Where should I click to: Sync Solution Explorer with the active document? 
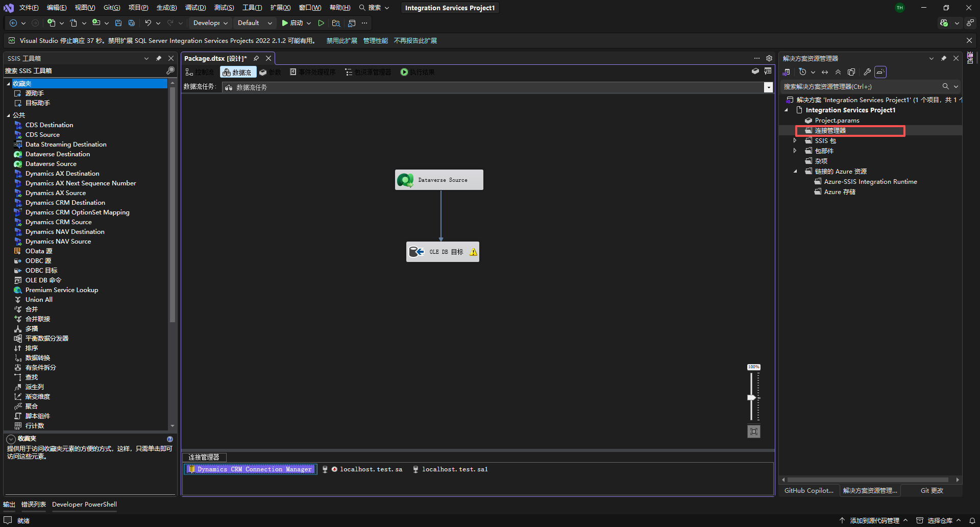[x=825, y=72]
